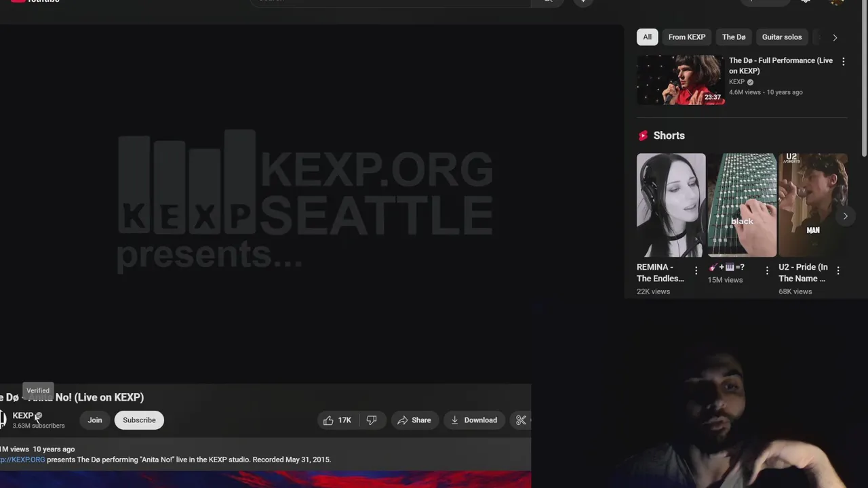Viewport: 868px width, 488px height.
Task: Click the verified check beside KEXP in the sidebar video
Action: 750,82
